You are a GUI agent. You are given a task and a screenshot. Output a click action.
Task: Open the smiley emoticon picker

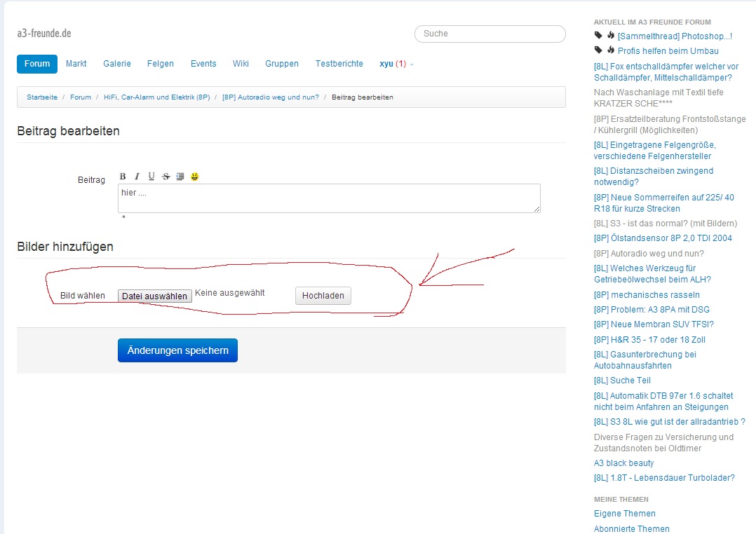(195, 177)
